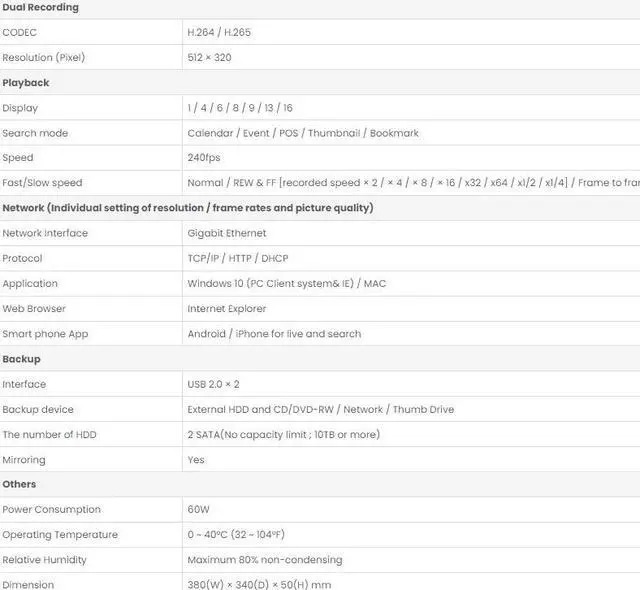Select the 380(W) × 340(D) × 50(H) mm value
Image resolution: width=640 pixels, height=590 pixels.
(259, 585)
